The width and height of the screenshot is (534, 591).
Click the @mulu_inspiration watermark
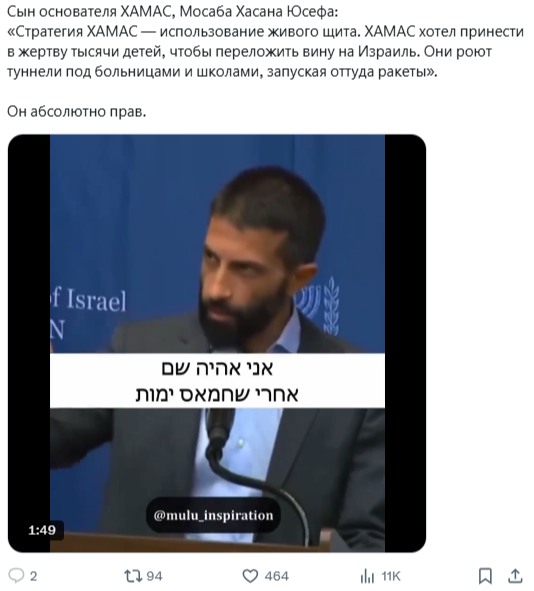213,515
